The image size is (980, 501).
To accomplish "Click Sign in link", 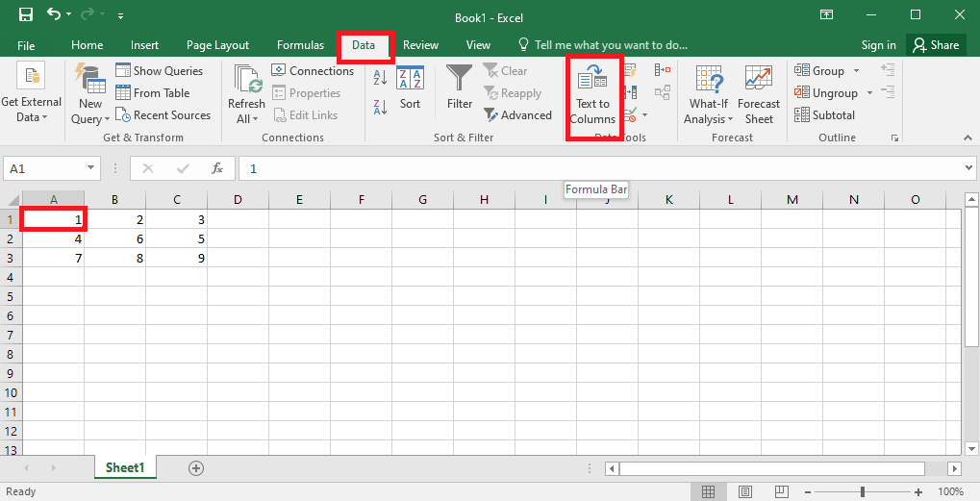I will click(878, 45).
